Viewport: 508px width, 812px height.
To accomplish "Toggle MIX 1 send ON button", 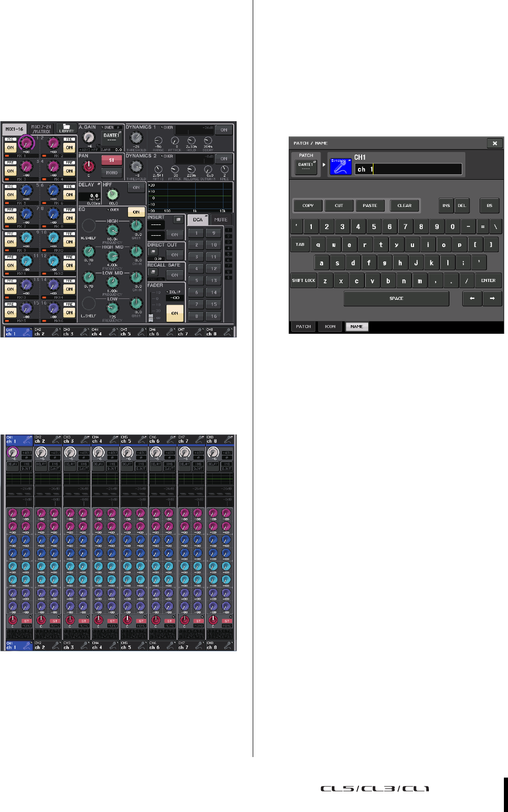I will [10, 147].
